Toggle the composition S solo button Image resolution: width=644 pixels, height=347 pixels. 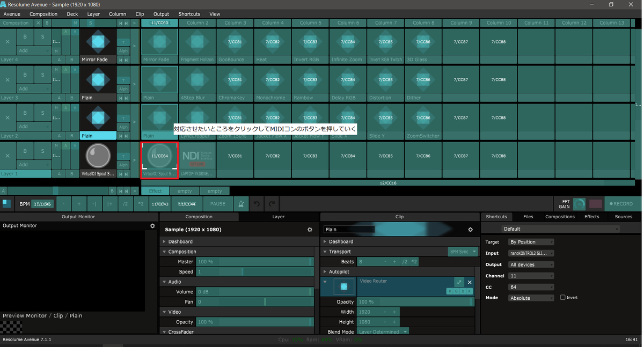point(91,23)
